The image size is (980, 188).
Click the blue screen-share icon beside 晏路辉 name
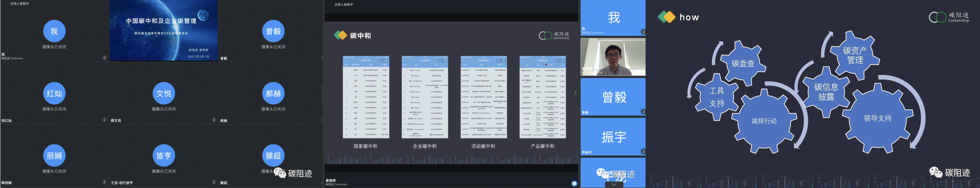pyautogui.click(x=574, y=184)
